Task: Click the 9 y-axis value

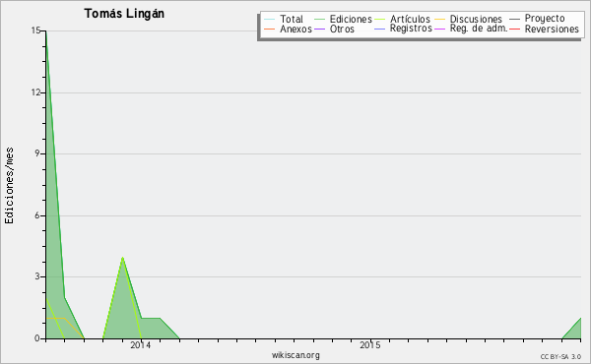Action: tap(37, 153)
